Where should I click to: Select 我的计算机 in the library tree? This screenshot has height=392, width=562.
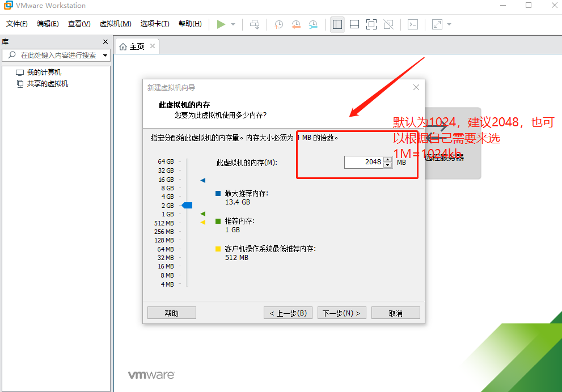click(44, 73)
